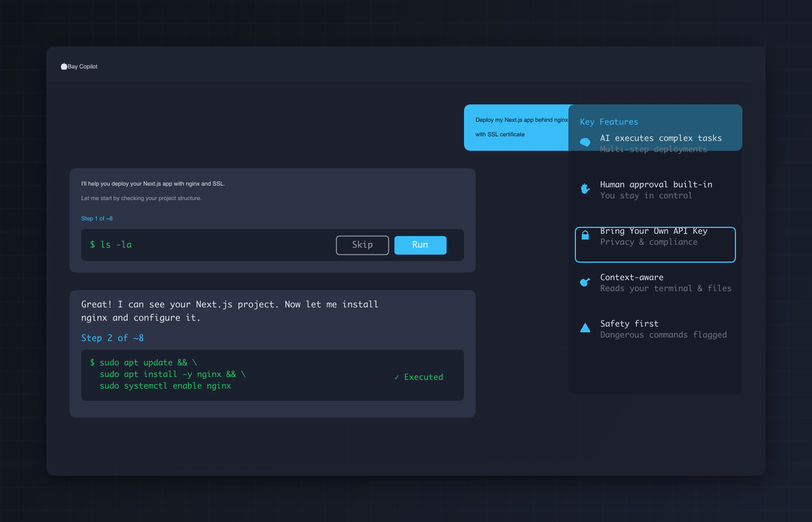Click the user message bubble about nginx deployment

(x=515, y=127)
